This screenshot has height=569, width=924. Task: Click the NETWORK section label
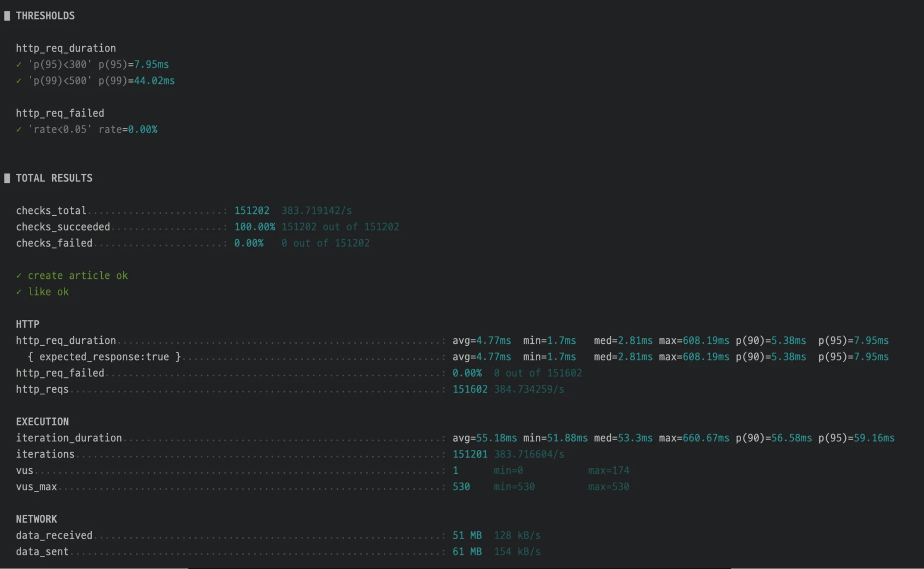[x=36, y=519]
